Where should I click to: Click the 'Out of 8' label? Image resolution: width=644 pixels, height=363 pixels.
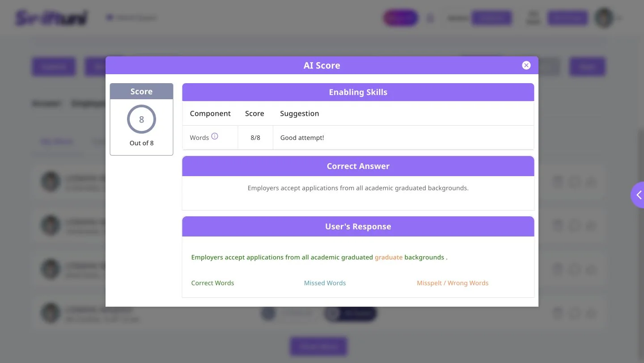click(x=141, y=143)
